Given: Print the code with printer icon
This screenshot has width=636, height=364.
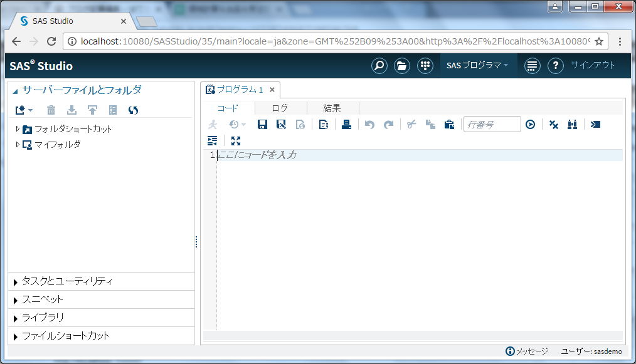Looking at the screenshot, I should point(346,125).
